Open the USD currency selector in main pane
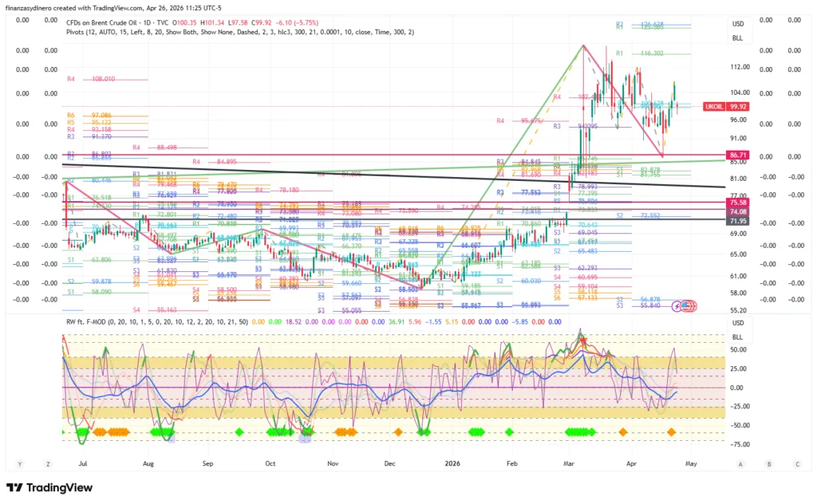This screenshot has height=504, width=817. (x=737, y=24)
